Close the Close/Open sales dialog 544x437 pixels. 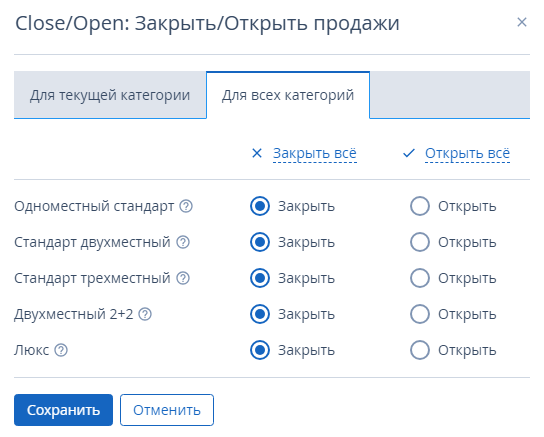click(x=522, y=22)
